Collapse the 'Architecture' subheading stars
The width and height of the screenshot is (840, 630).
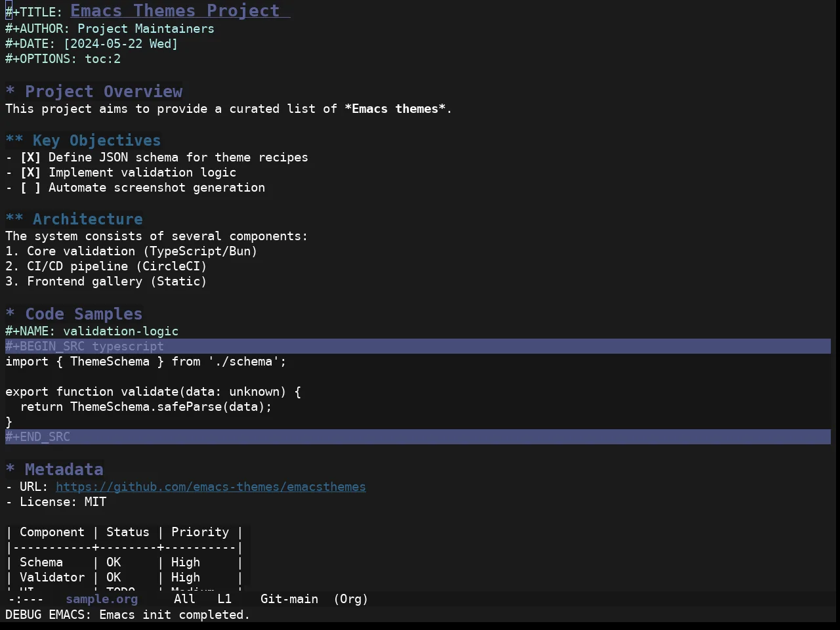click(14, 219)
